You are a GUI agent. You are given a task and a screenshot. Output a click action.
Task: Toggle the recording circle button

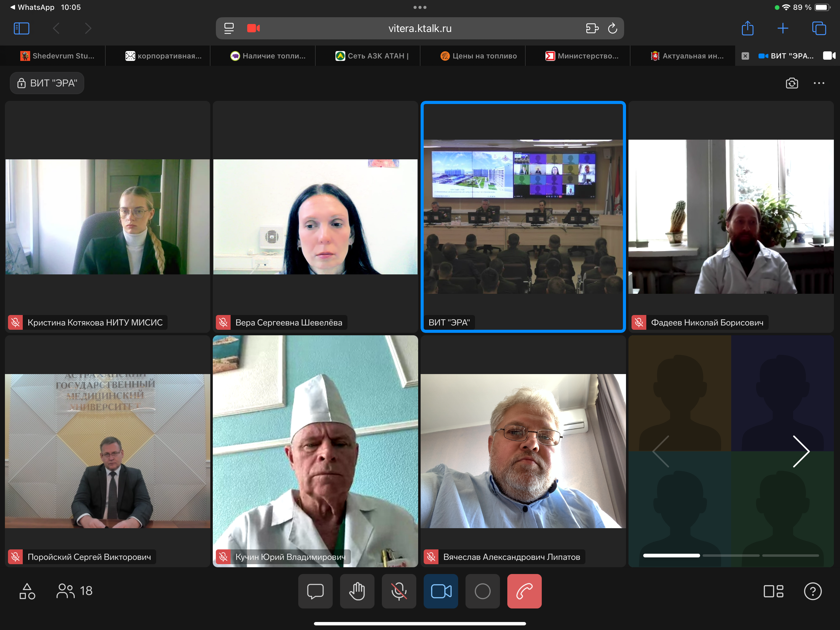(482, 591)
